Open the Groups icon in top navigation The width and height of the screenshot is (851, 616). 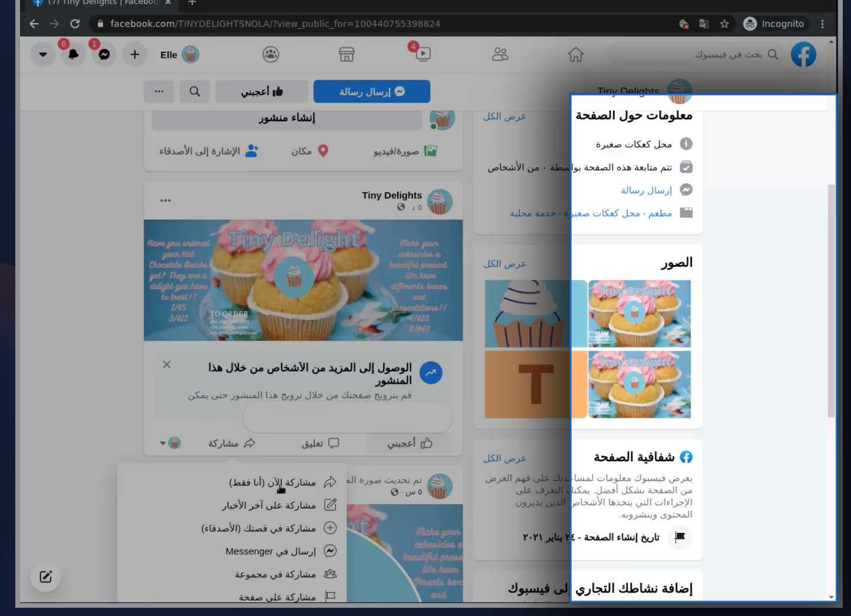[271, 55]
